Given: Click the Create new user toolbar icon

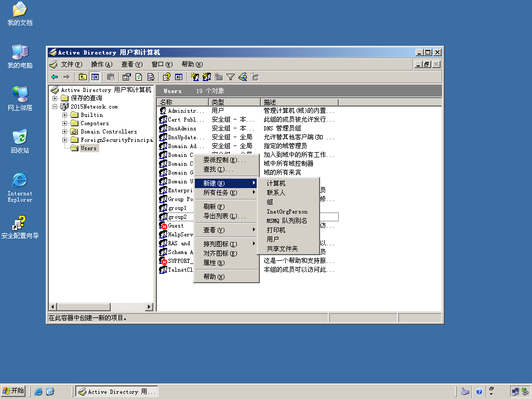Looking at the screenshot, I should pos(195,77).
